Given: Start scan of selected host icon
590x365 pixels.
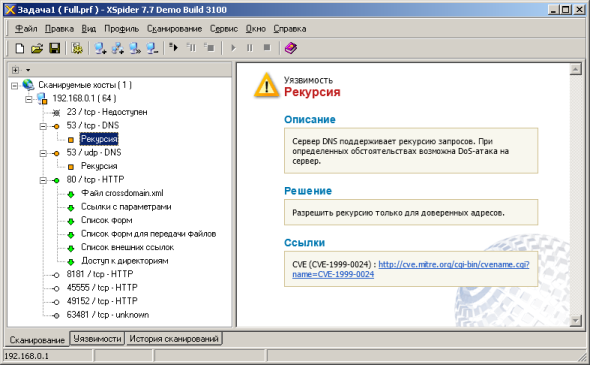Looking at the screenshot, I should click(x=173, y=47).
